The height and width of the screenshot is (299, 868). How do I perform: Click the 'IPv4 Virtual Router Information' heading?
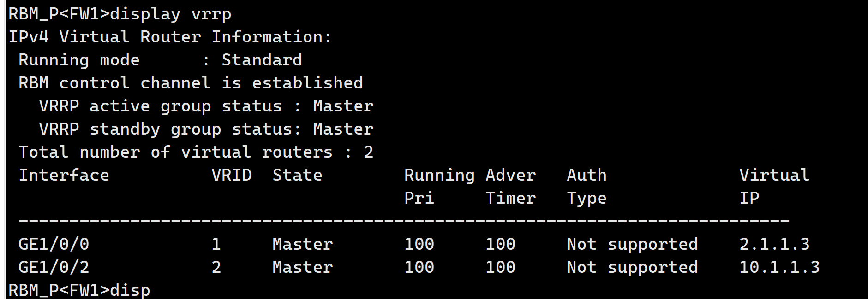[170, 37]
